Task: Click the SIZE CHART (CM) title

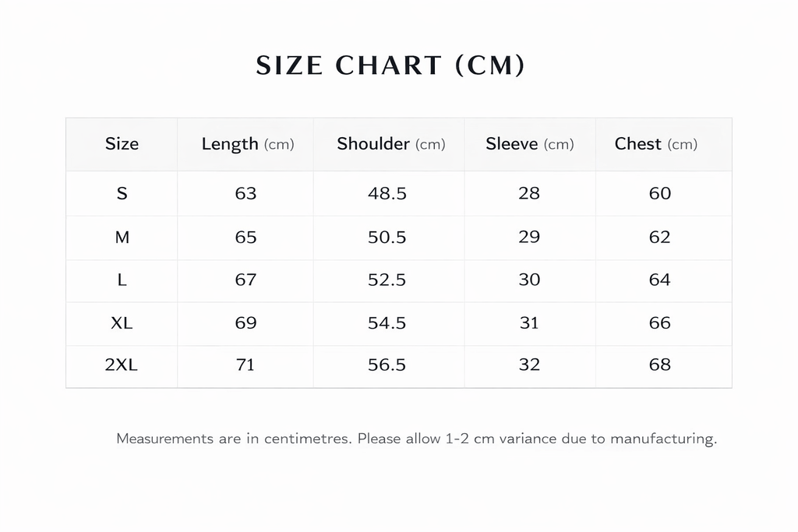Action: [390, 66]
